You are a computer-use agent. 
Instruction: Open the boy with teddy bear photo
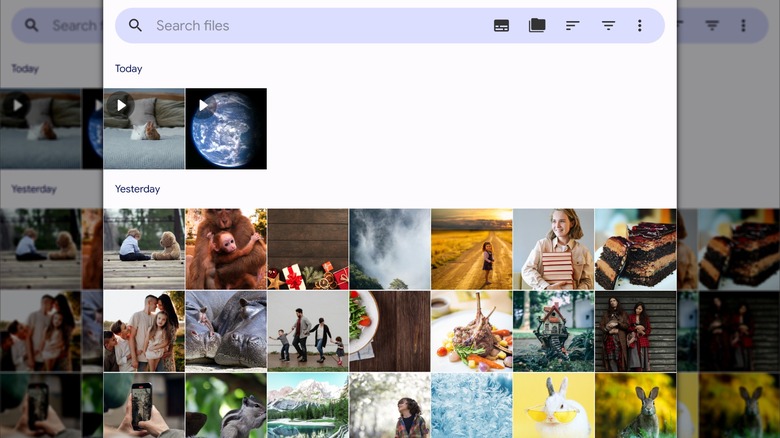tap(144, 249)
